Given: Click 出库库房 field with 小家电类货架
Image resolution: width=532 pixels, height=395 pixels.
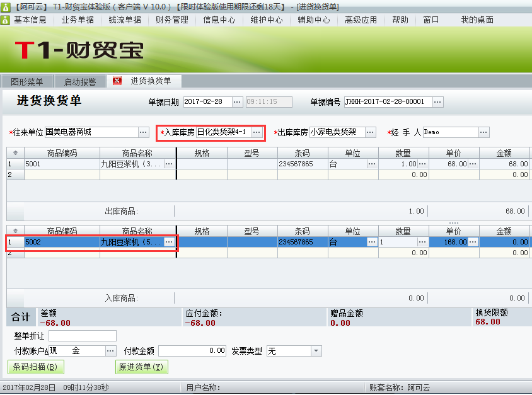Looking at the screenshot, I should 338,132.
